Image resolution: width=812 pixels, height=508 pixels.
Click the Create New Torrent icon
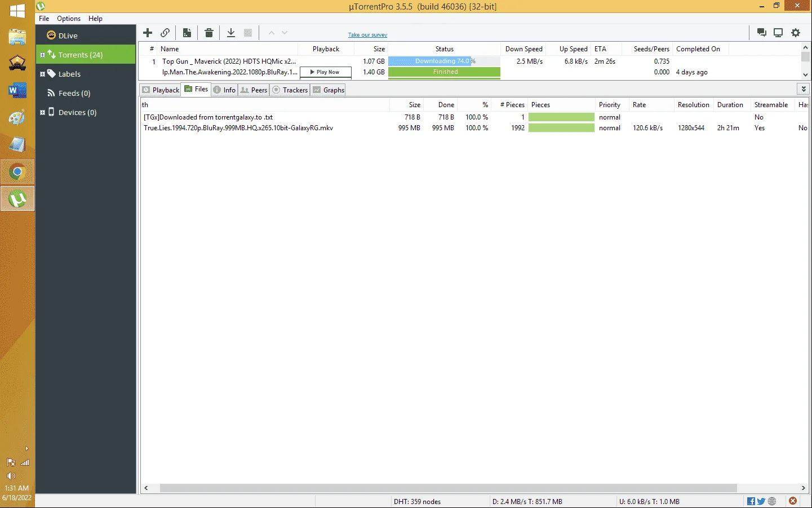coord(187,33)
